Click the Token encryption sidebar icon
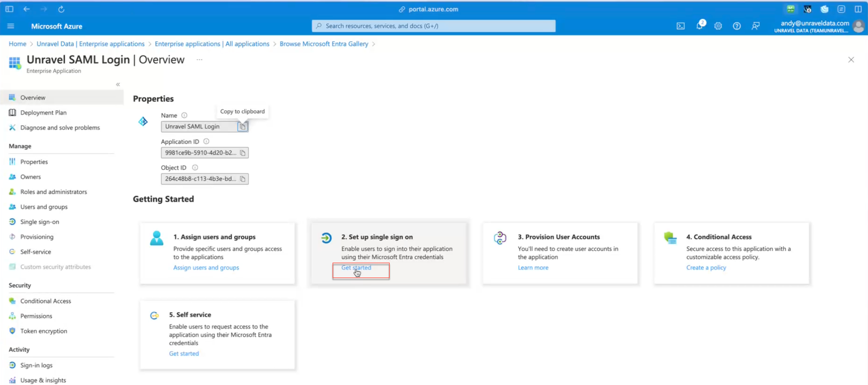 tap(12, 330)
